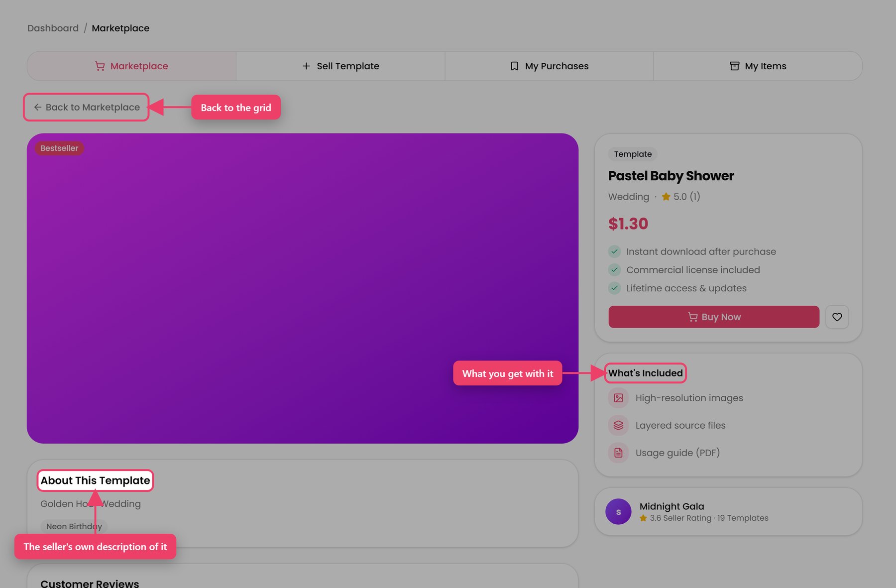
Task: Click the Usage guide PDF document icon
Action: tap(618, 453)
